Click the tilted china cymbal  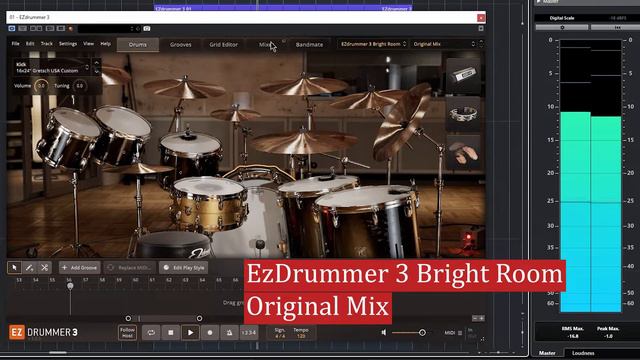coord(402,122)
